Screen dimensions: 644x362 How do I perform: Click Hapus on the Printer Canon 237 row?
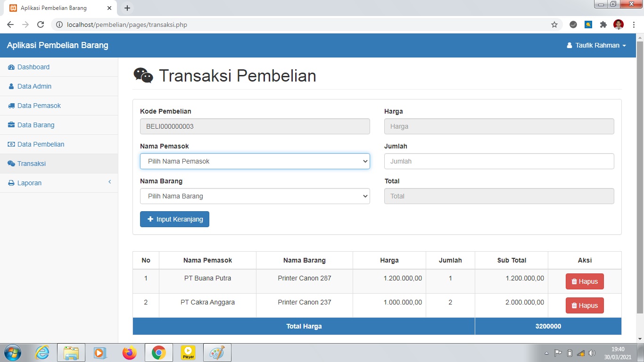tap(585, 305)
